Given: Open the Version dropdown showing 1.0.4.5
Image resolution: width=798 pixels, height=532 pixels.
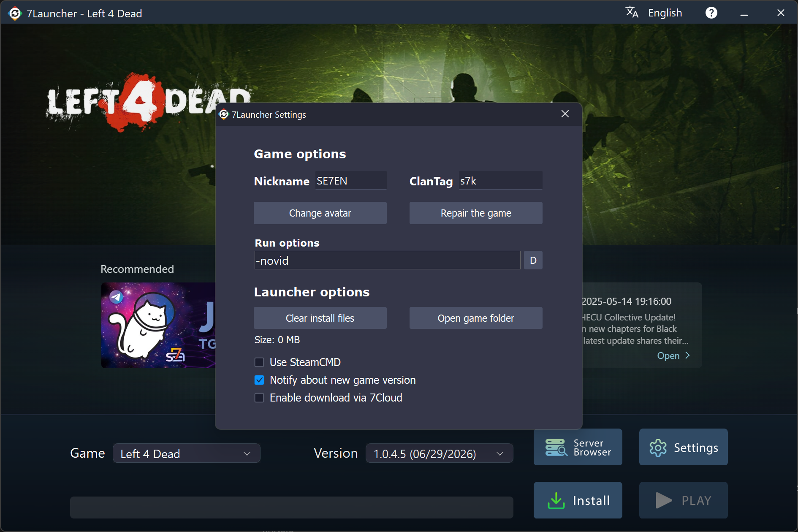Looking at the screenshot, I should point(439,453).
